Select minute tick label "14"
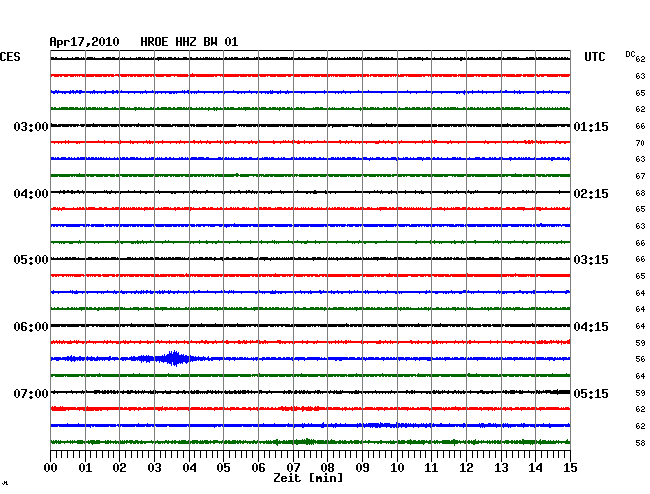 [535, 467]
